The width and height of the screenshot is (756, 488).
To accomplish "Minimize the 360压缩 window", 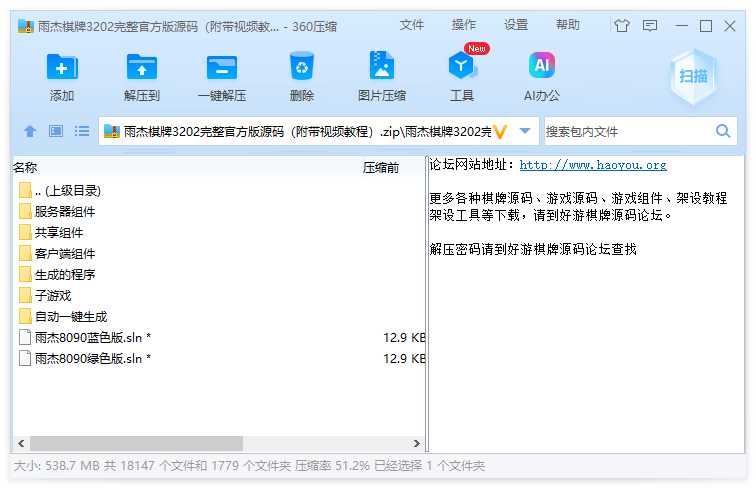I will click(x=681, y=26).
